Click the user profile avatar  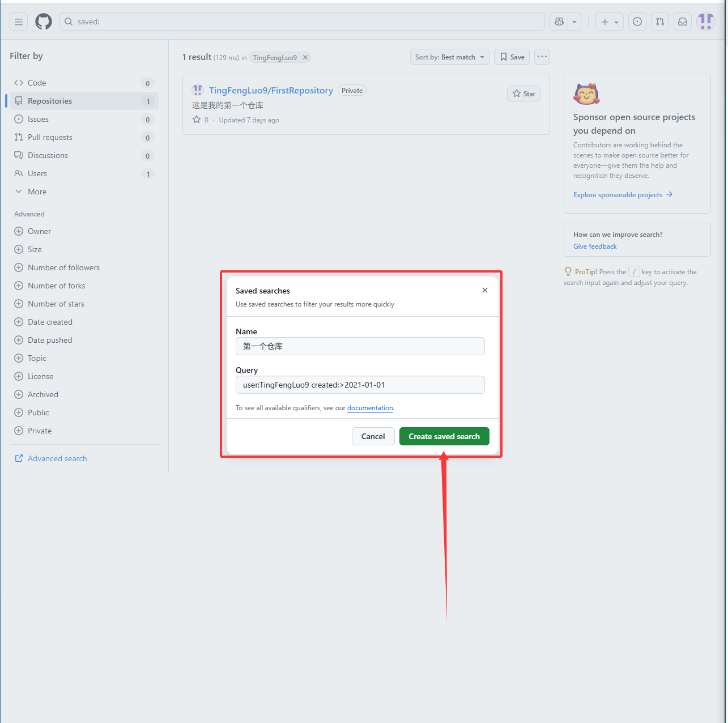pos(705,22)
